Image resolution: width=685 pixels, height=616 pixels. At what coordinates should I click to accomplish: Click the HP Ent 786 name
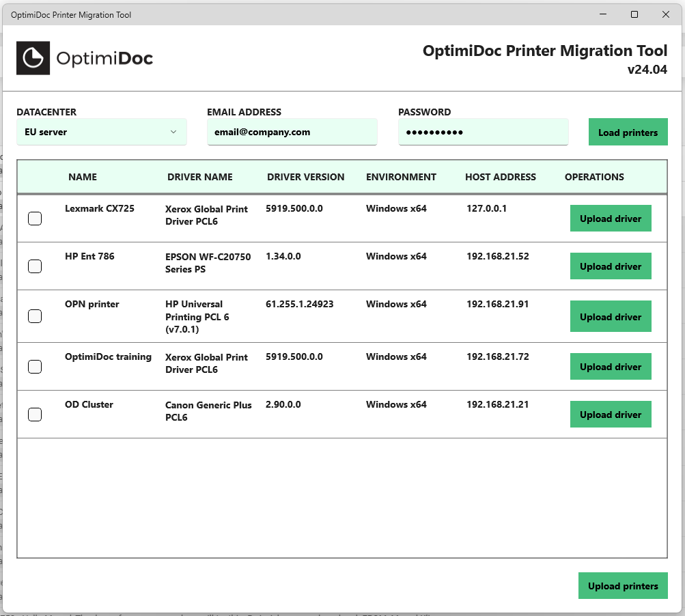pos(89,256)
